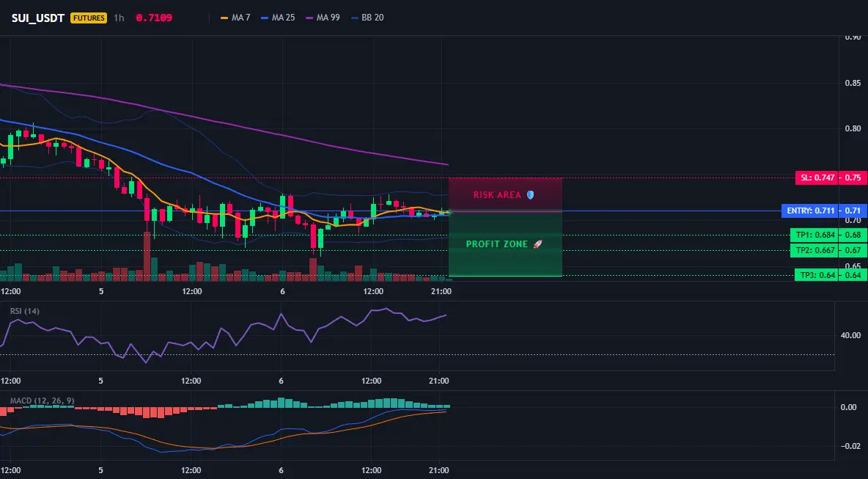Click the TP2: 0.667 target label
868x479 pixels.
click(x=814, y=250)
